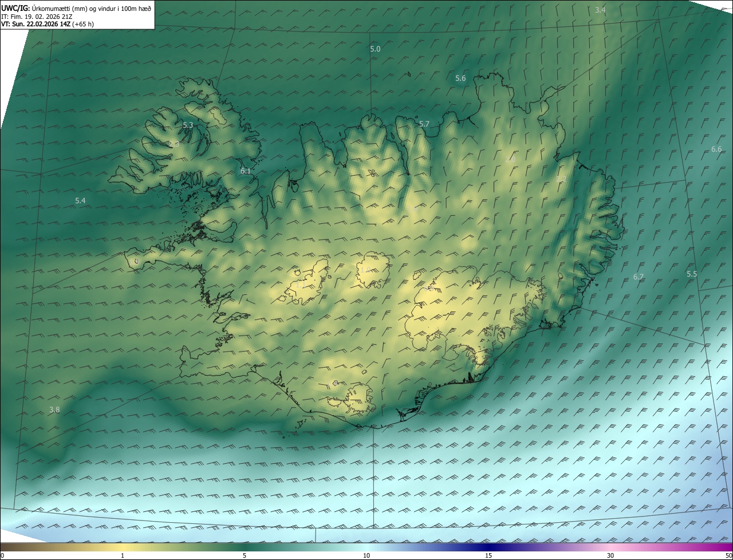Click the map value "5.5"

[x=692, y=274]
